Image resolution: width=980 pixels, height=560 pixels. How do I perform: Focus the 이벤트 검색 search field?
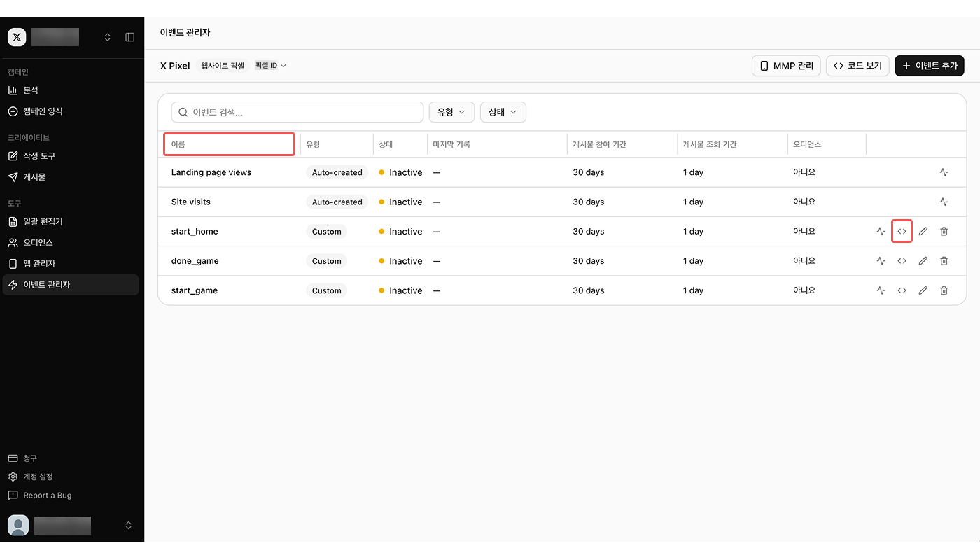point(297,112)
